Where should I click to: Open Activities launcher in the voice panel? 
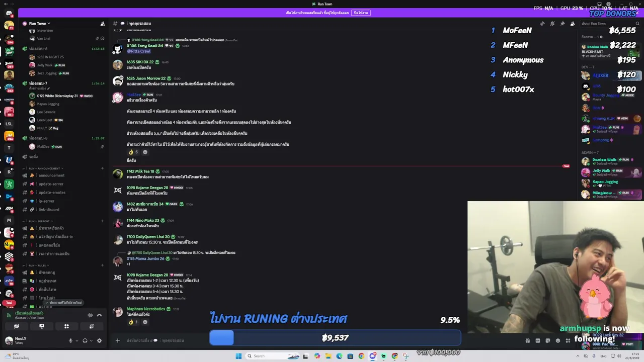click(66, 326)
